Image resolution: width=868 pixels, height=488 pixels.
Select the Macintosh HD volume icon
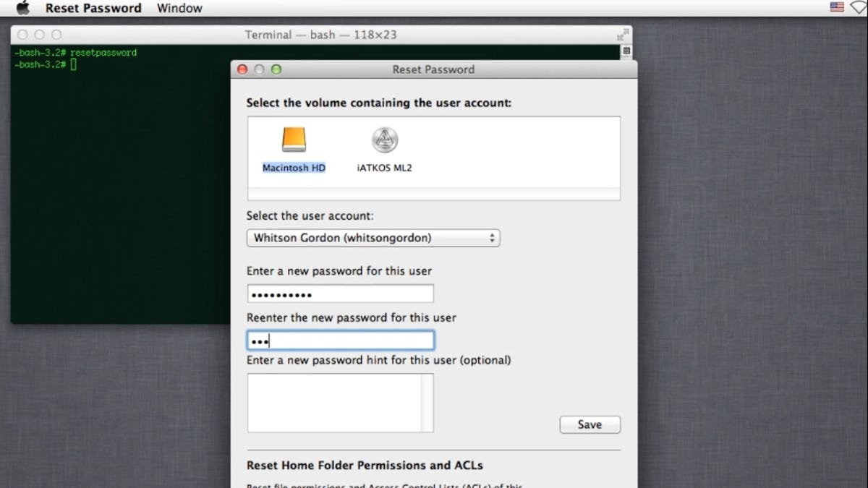tap(294, 140)
